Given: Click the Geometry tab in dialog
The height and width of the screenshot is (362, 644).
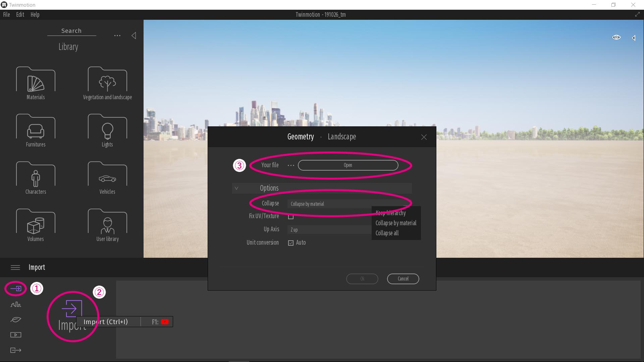Looking at the screenshot, I should (x=300, y=136).
